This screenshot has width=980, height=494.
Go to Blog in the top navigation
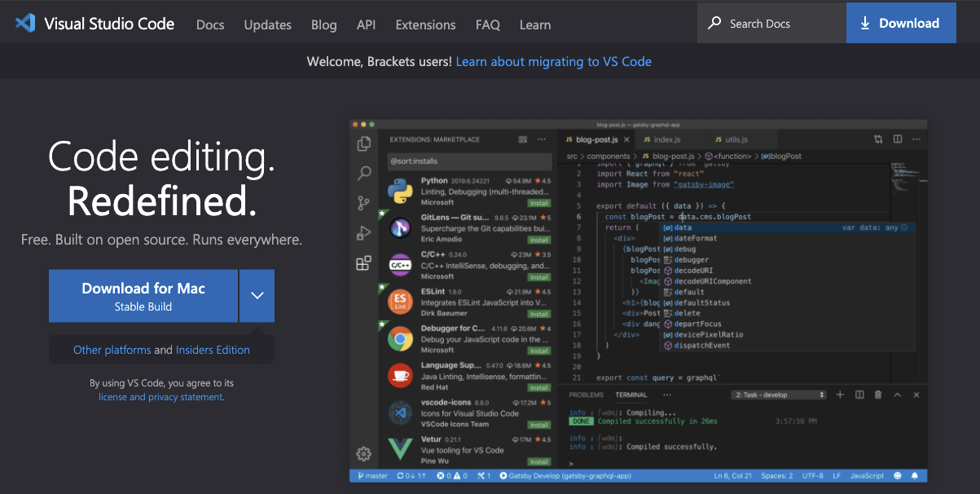coord(324,24)
